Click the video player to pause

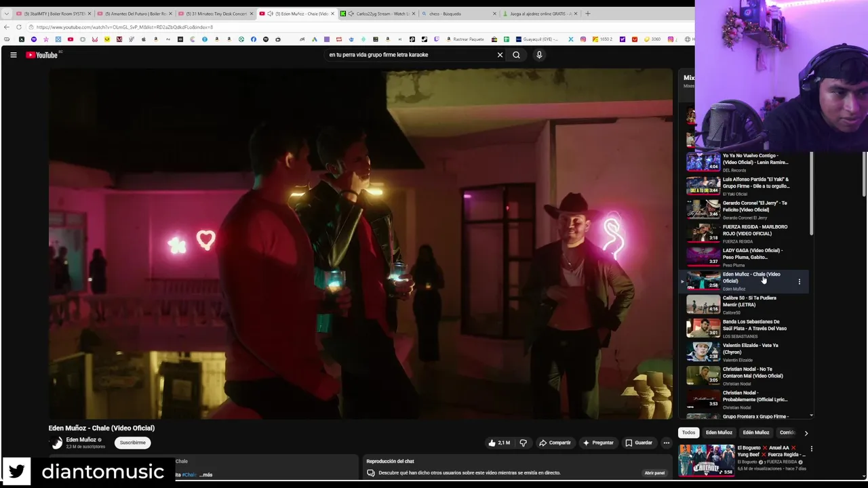tap(360, 244)
